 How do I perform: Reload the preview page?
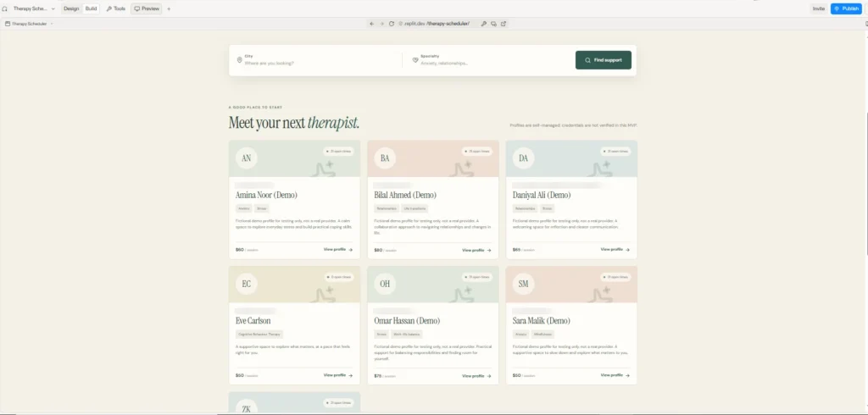(392, 24)
